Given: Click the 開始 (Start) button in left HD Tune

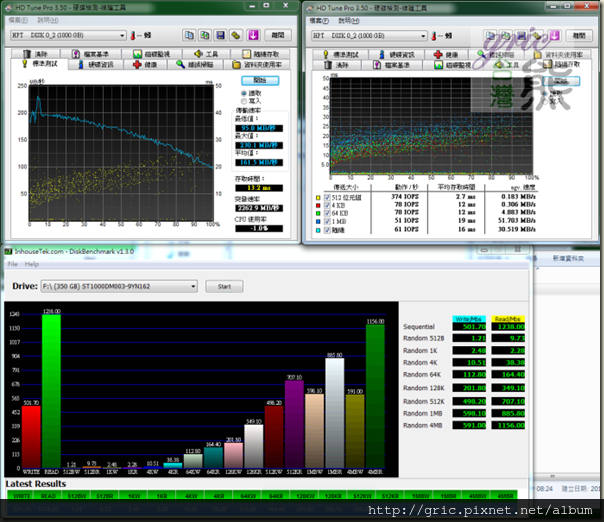Looking at the screenshot, I should point(259,80).
